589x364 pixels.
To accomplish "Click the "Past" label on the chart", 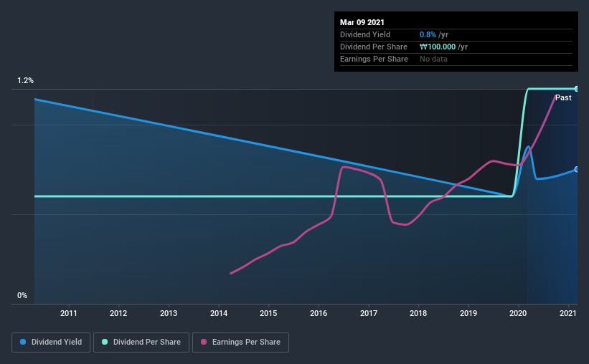I will click(563, 97).
